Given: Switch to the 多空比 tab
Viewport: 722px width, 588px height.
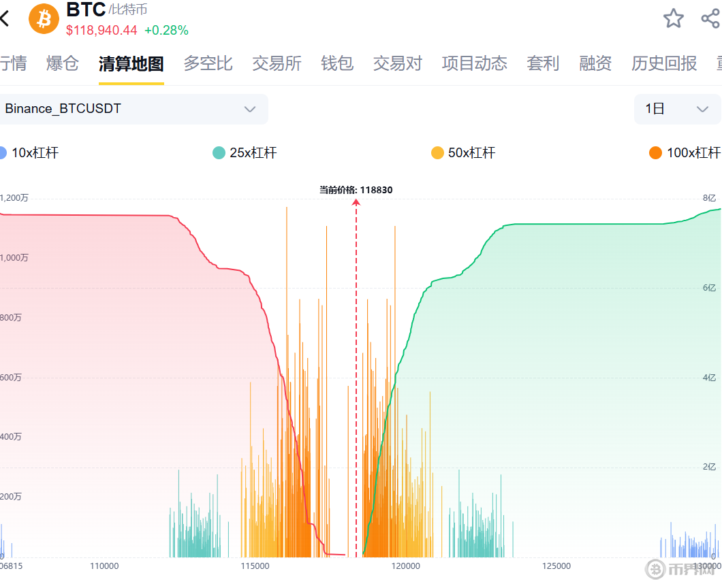Looking at the screenshot, I should coord(208,64).
